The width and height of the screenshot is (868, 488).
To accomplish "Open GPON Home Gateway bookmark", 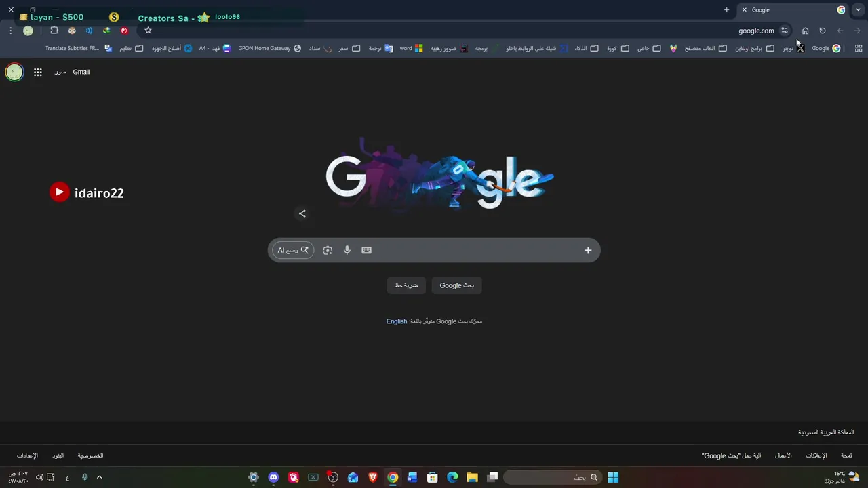I will click(270, 48).
